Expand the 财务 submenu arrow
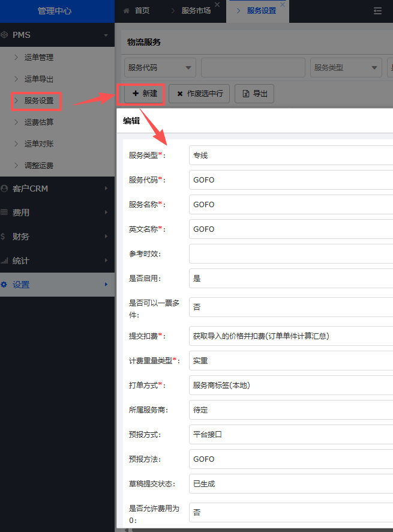 tap(106, 237)
